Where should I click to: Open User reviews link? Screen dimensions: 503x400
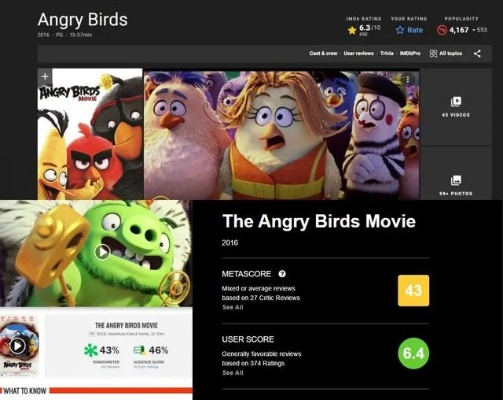coord(359,53)
